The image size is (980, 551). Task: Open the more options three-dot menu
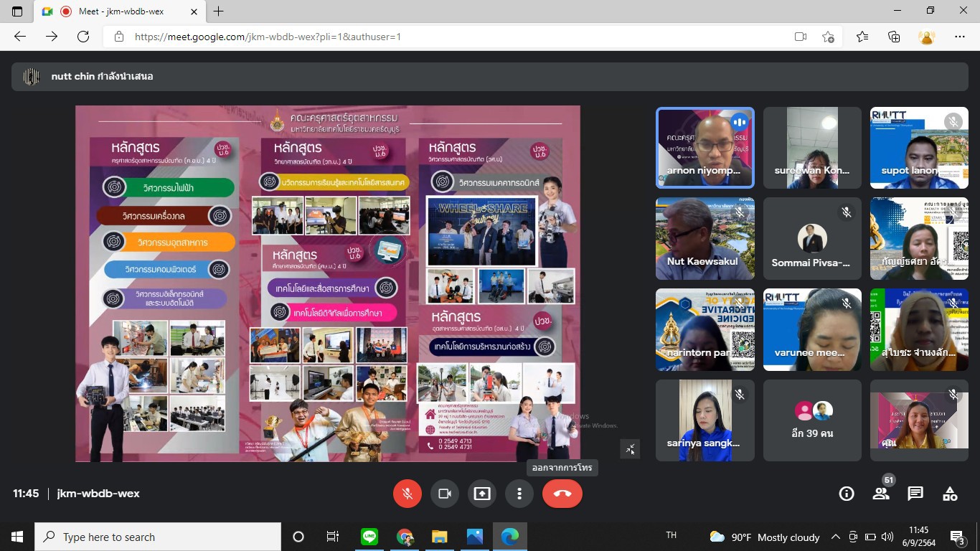[519, 494]
